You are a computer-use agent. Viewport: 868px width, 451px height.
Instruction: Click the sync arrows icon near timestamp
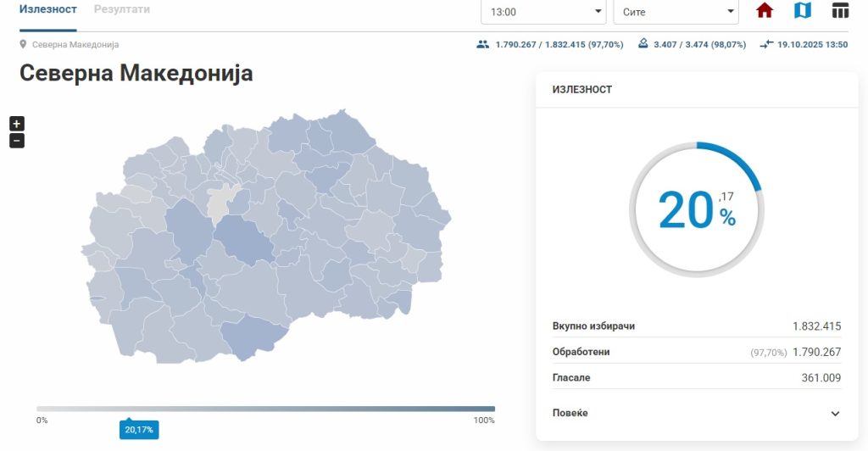[x=766, y=44]
